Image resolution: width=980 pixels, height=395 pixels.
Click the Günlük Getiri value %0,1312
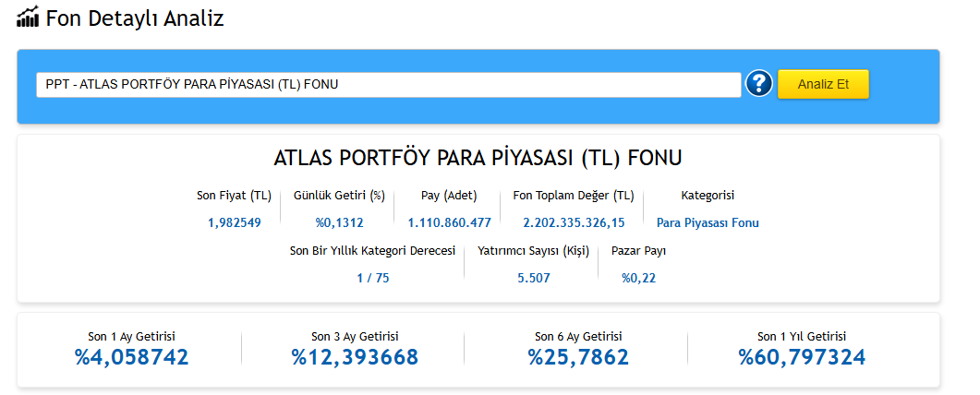[339, 222]
